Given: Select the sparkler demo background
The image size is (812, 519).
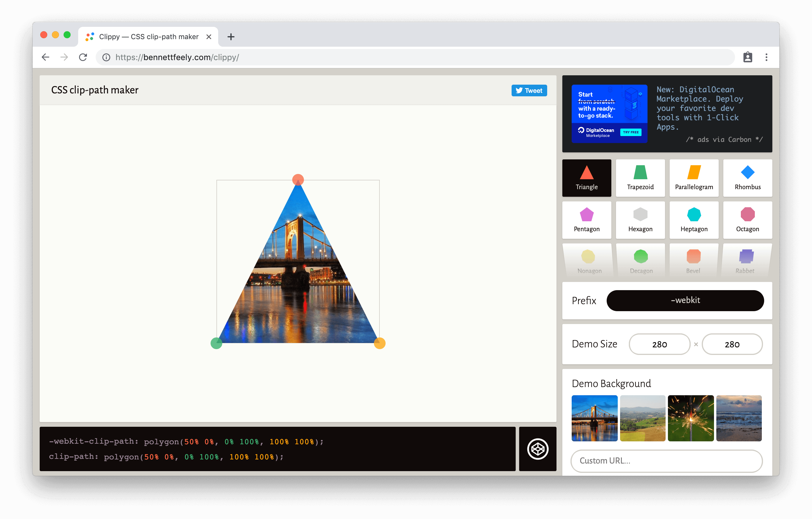Looking at the screenshot, I should pos(690,418).
